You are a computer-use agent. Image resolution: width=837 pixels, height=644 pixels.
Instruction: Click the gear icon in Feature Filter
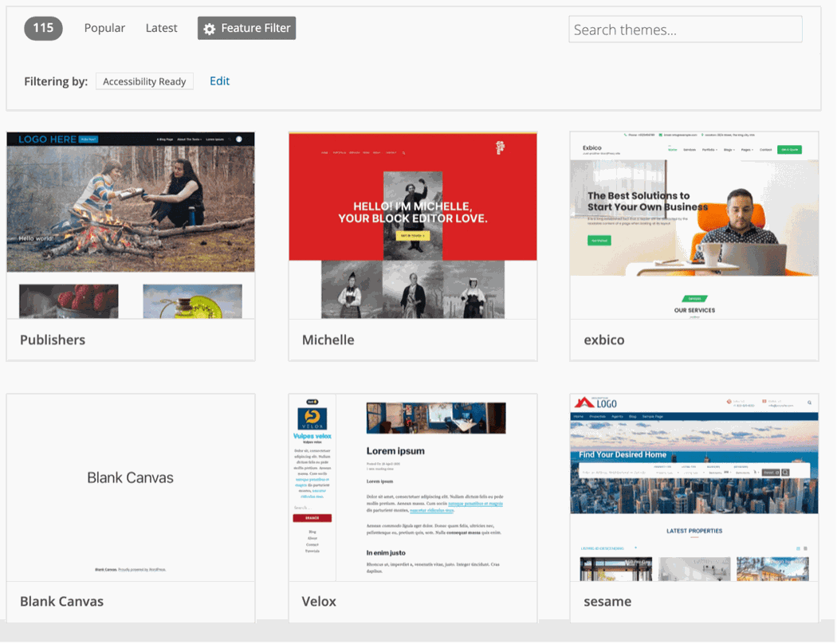(x=210, y=29)
